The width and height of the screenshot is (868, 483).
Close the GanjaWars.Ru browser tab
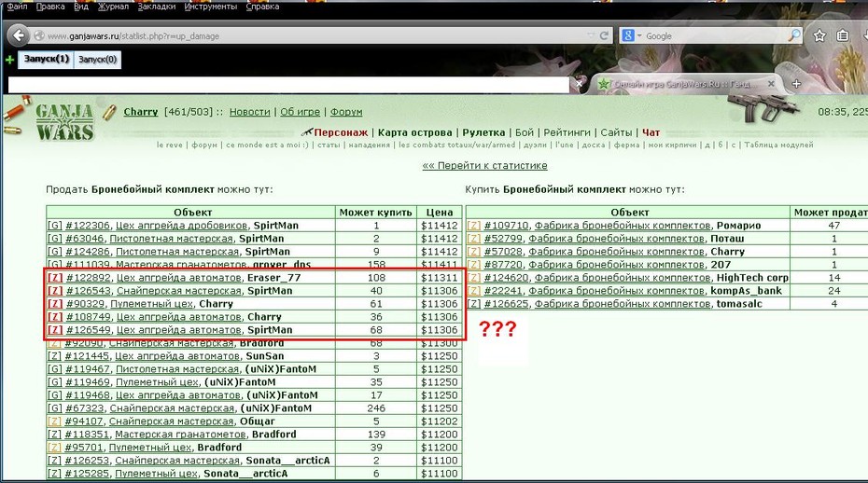coord(771,84)
